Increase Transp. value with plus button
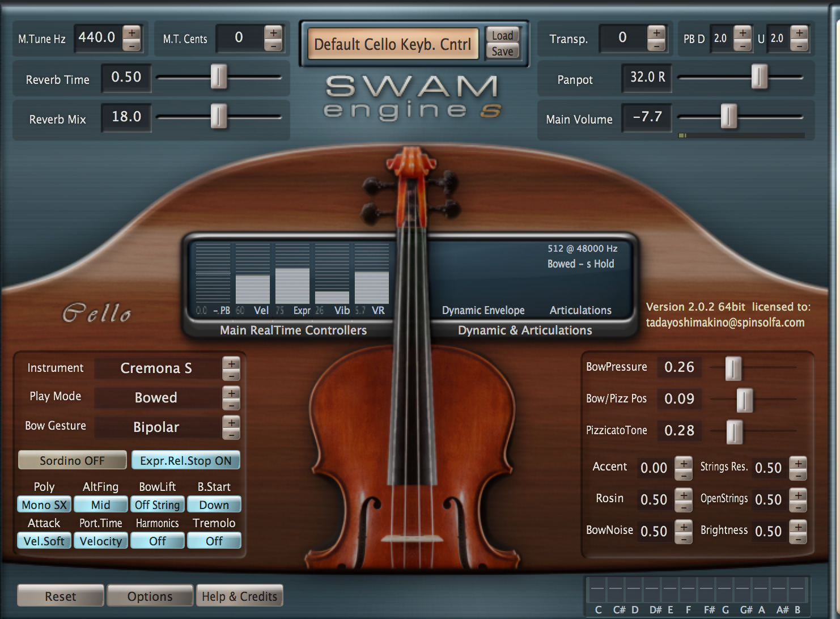840x619 pixels. [x=656, y=32]
